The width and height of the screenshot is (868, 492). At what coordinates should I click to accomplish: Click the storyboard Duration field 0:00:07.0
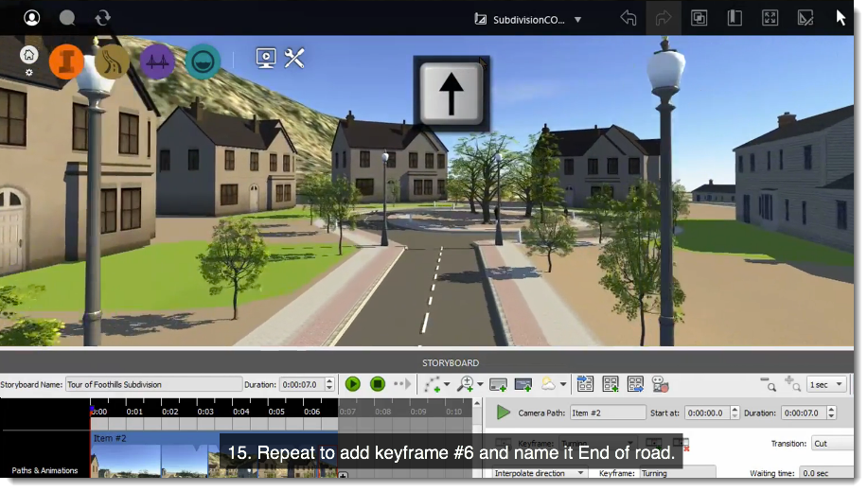[302, 385]
